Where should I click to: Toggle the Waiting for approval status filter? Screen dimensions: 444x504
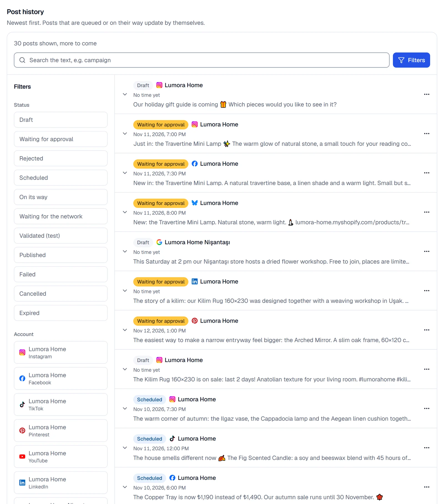pos(61,139)
